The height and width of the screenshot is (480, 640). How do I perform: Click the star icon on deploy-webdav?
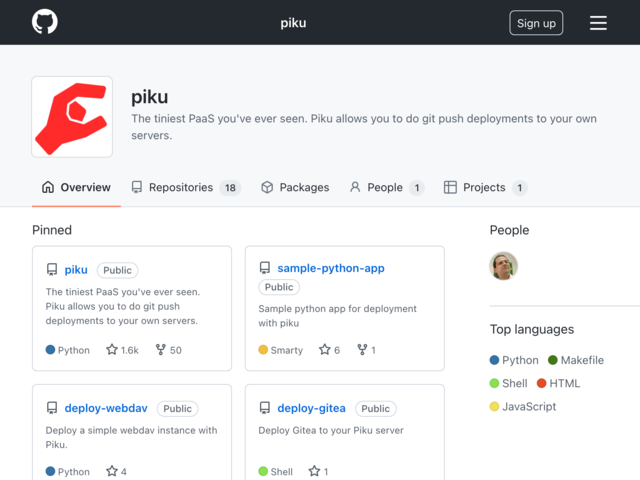(112, 471)
